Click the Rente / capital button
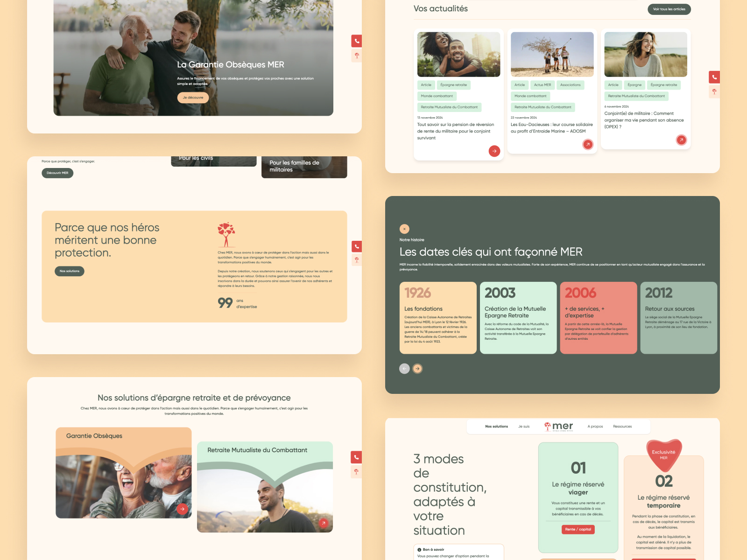The width and height of the screenshot is (747, 560). pos(578,529)
